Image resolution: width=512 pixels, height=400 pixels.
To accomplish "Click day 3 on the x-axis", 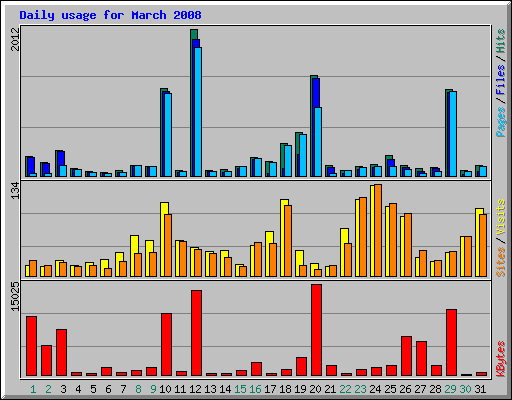I will (63, 389).
